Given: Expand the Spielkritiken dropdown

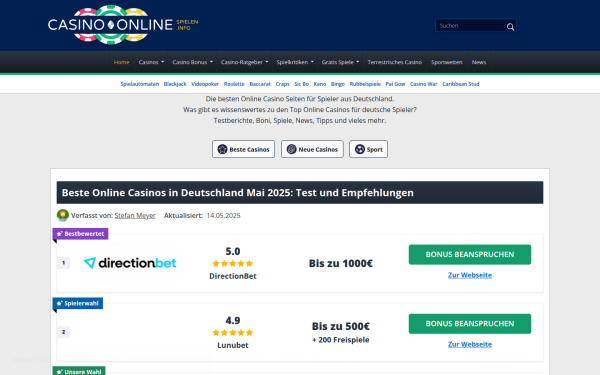Looking at the screenshot, I should point(295,62).
